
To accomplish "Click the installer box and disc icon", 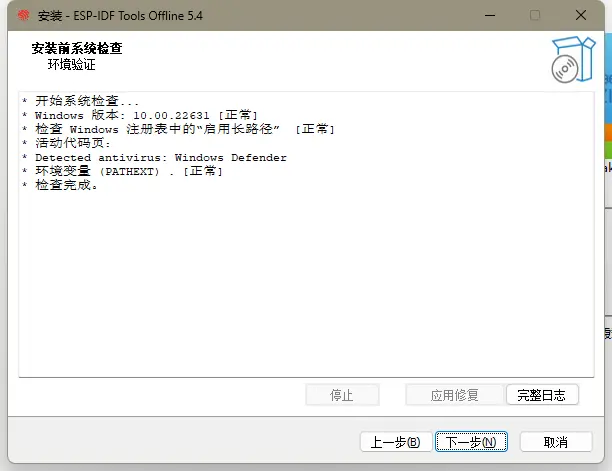I will [x=573, y=59].
